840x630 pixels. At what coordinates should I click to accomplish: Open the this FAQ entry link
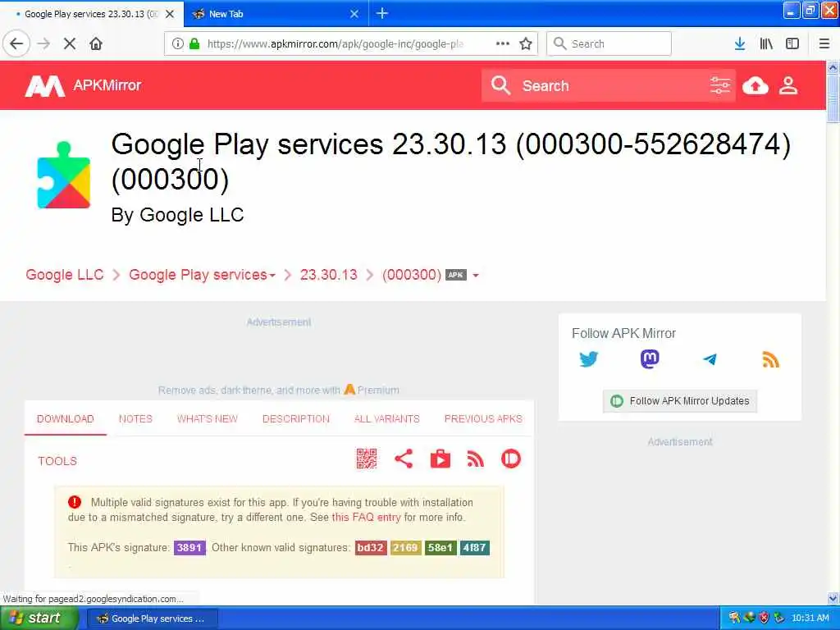coord(366,518)
